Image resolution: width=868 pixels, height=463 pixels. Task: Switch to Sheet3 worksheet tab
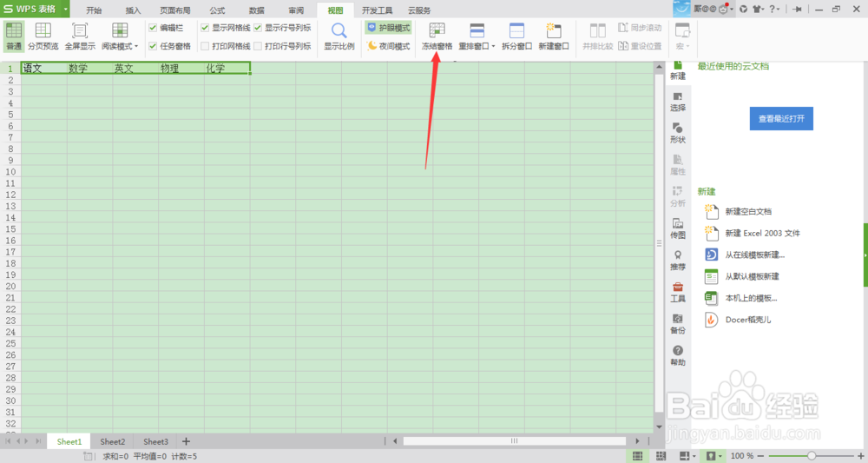(x=155, y=441)
